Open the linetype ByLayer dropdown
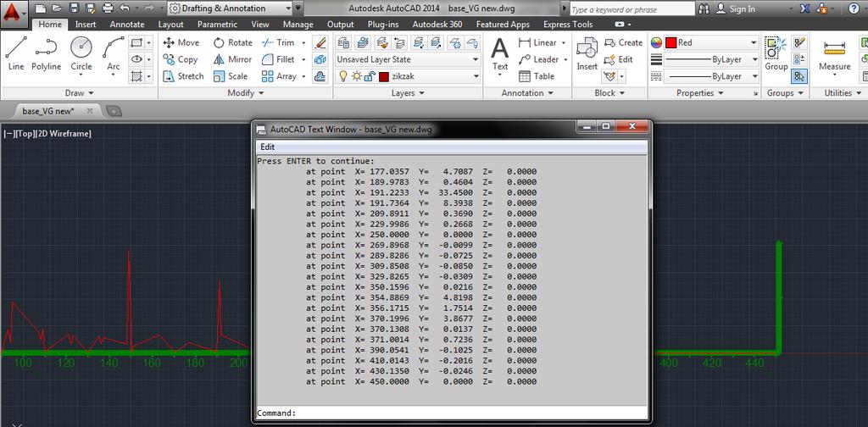The width and height of the screenshot is (868, 427). (711, 76)
